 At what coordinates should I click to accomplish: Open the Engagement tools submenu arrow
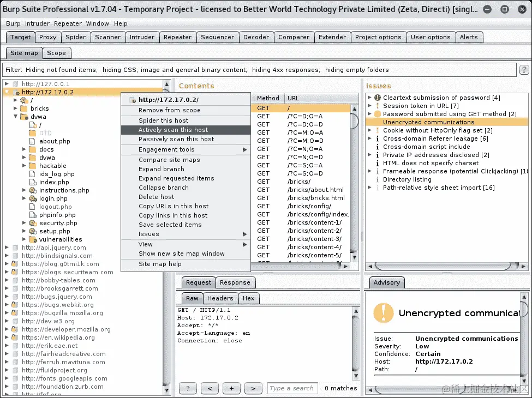pos(244,149)
